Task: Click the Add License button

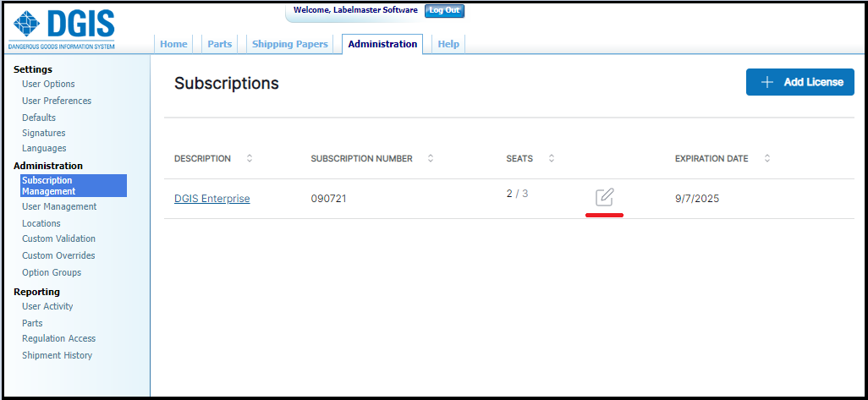Action: pyautogui.click(x=799, y=82)
